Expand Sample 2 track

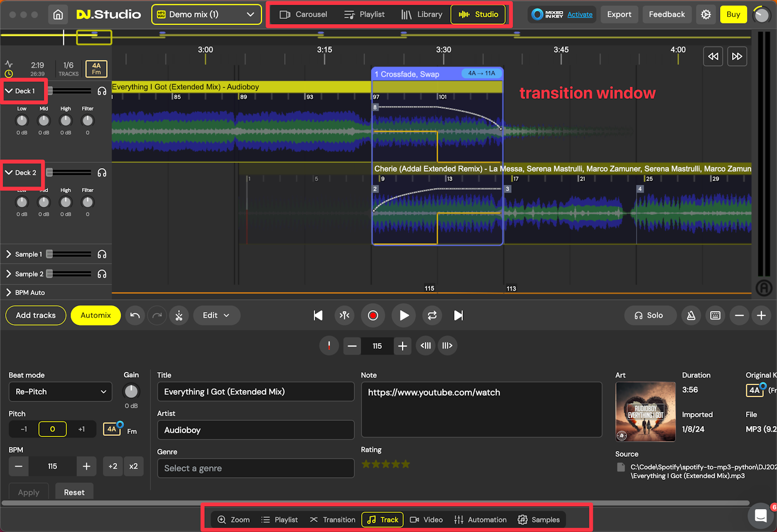click(9, 274)
